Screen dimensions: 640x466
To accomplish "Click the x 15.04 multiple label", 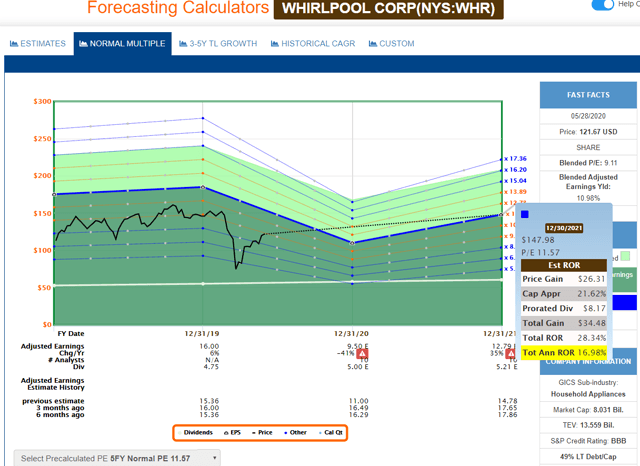I will 516,181.
